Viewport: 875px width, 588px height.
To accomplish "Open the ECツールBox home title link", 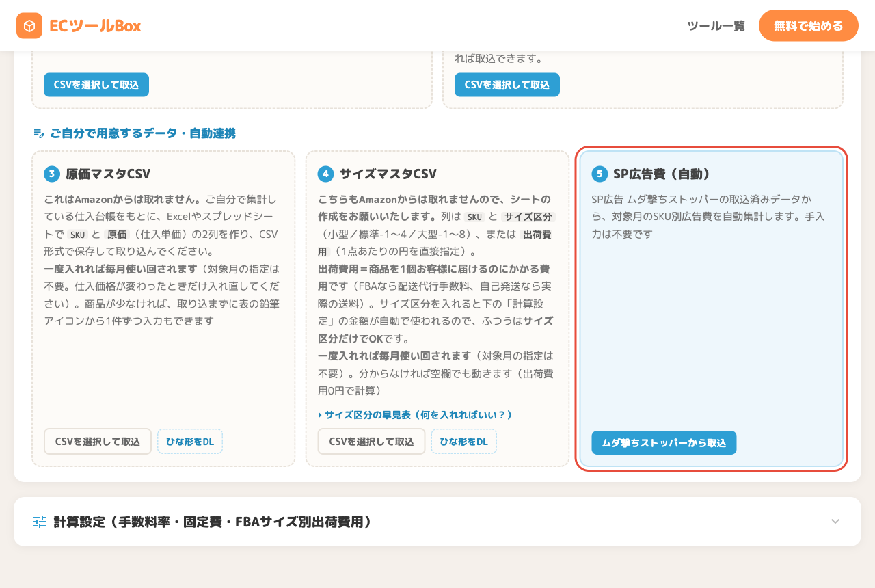I will [x=95, y=26].
